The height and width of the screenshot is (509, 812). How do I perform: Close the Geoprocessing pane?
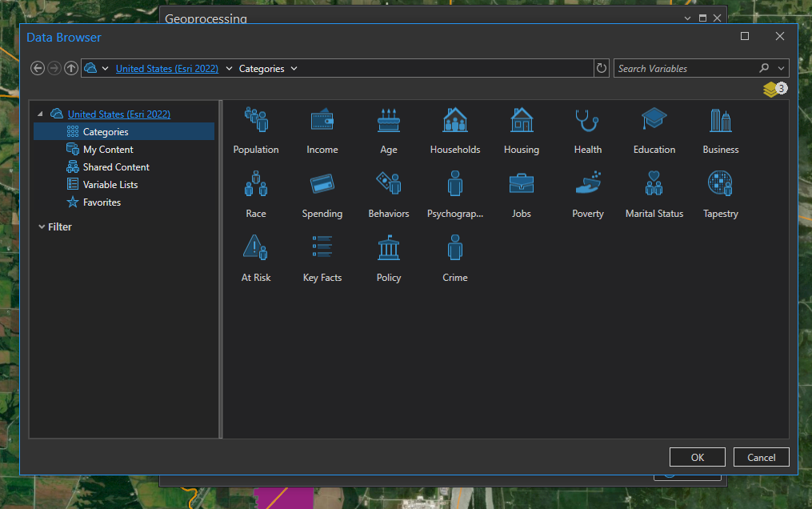click(x=718, y=18)
